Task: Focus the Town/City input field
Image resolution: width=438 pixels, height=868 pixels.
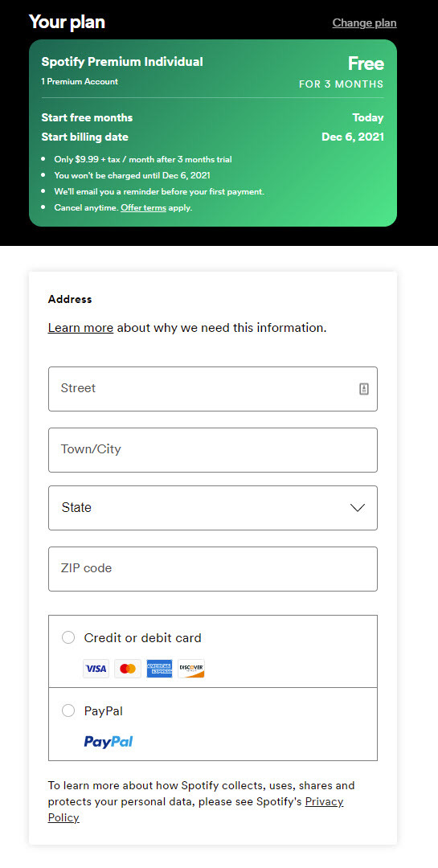Action: tap(213, 449)
